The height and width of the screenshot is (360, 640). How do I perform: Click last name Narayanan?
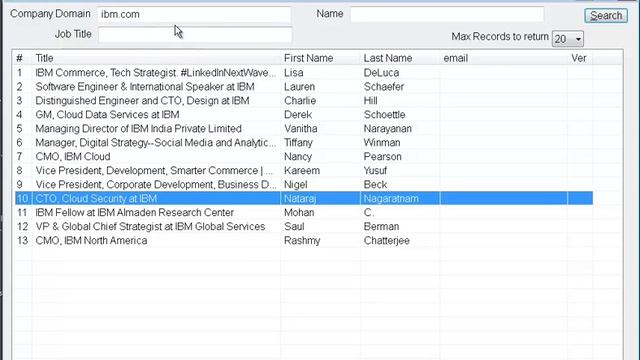click(388, 129)
